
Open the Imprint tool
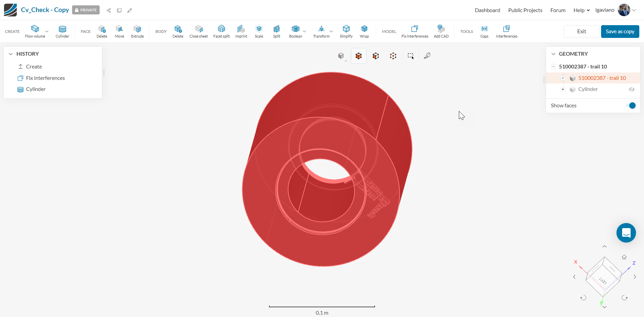[x=241, y=31]
